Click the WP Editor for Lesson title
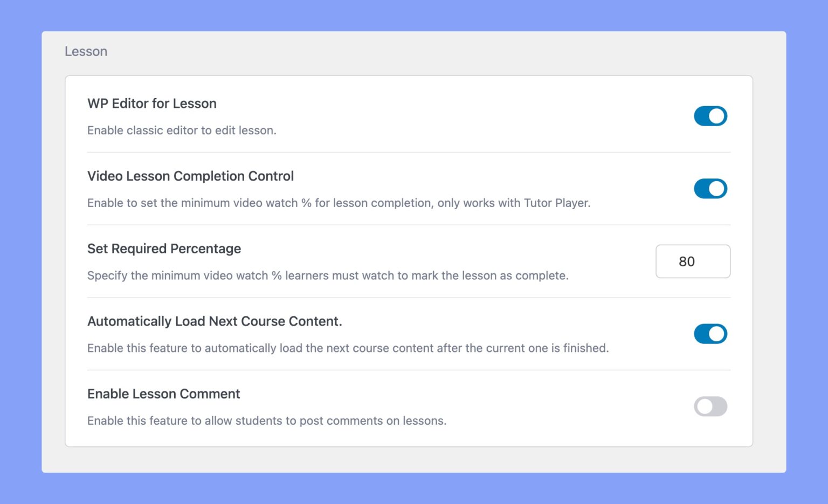 pyautogui.click(x=152, y=103)
